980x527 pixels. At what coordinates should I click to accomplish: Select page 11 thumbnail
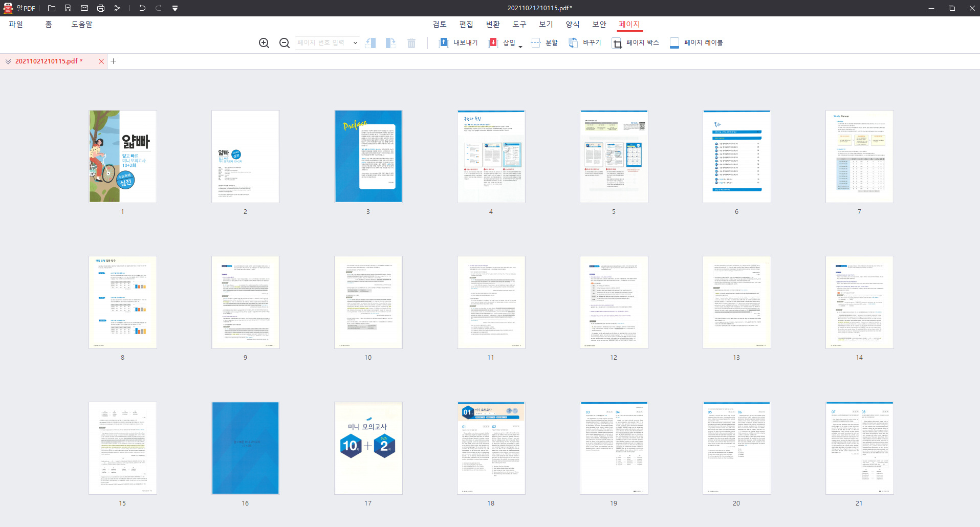click(491, 302)
